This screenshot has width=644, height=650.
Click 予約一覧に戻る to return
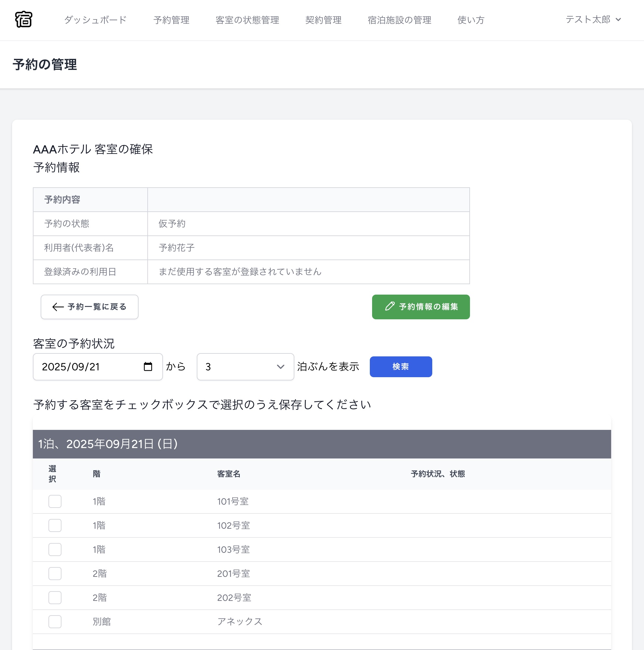(89, 307)
